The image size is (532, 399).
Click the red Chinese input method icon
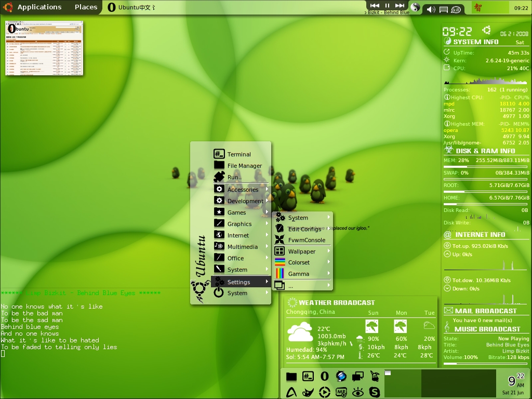tap(478, 7)
